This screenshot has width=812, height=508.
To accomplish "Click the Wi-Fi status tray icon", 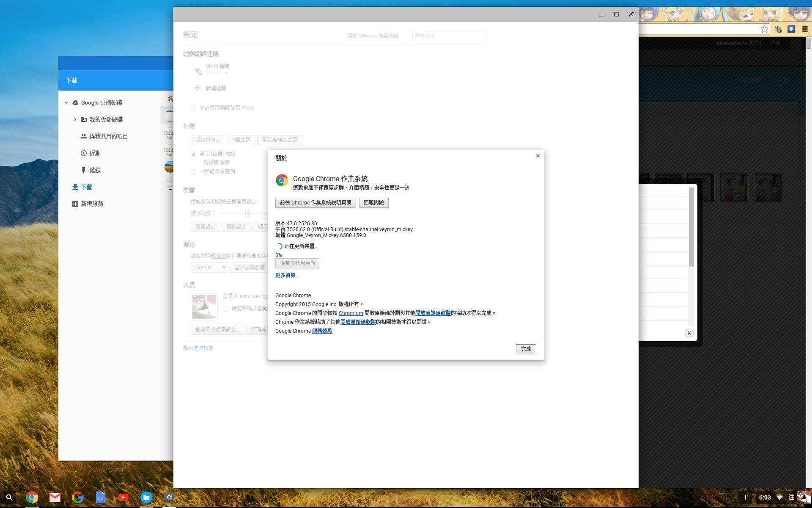I will click(x=779, y=497).
